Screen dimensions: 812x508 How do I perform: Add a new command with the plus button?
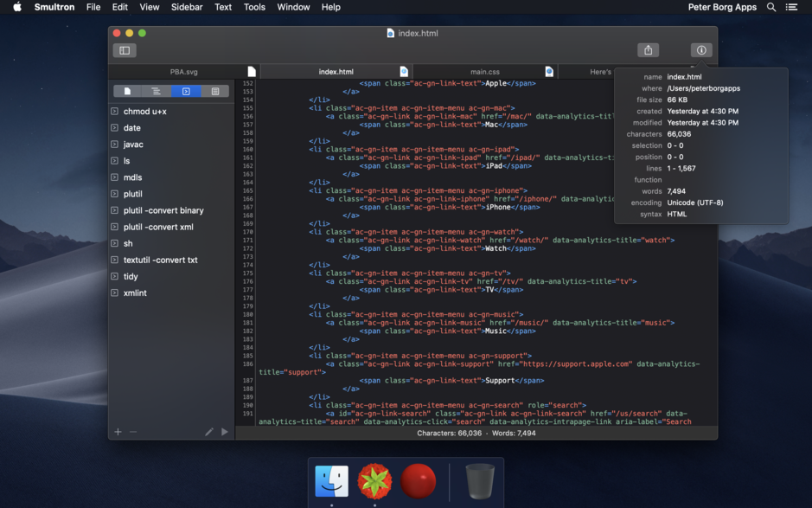tap(118, 431)
